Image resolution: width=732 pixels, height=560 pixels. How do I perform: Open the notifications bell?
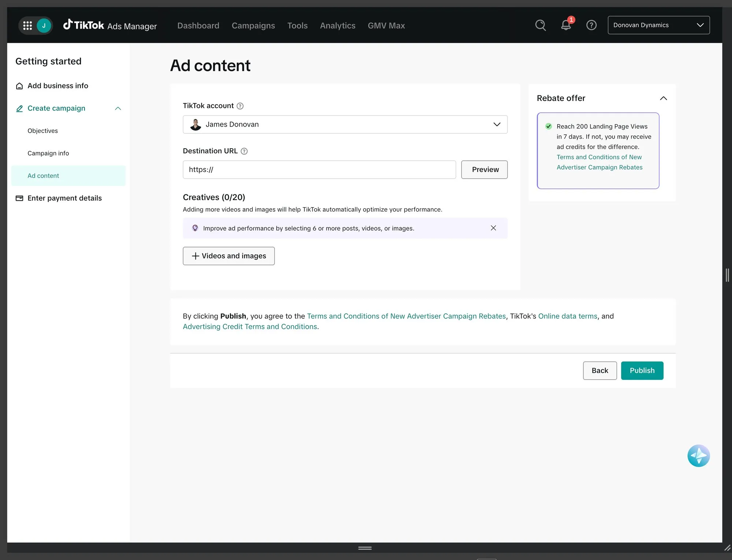(566, 25)
